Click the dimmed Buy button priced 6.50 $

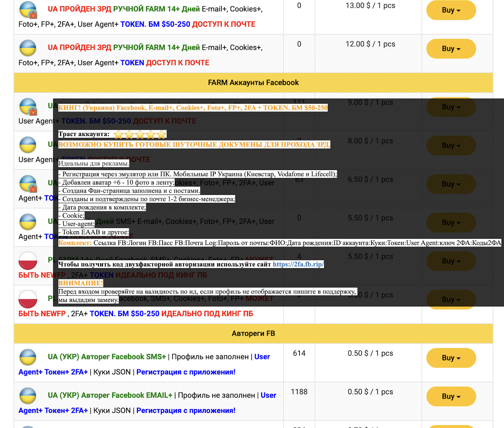point(451,184)
